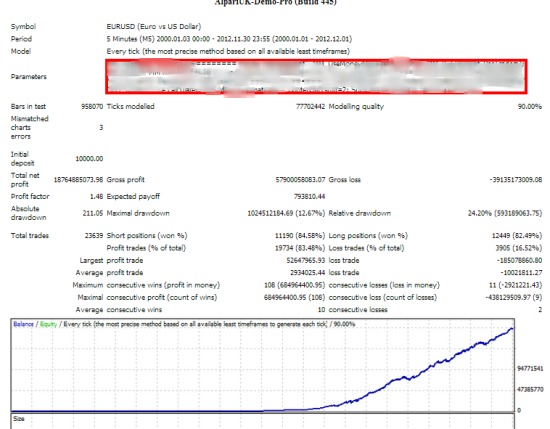Click the Size sub-chart label

pyautogui.click(x=19, y=419)
